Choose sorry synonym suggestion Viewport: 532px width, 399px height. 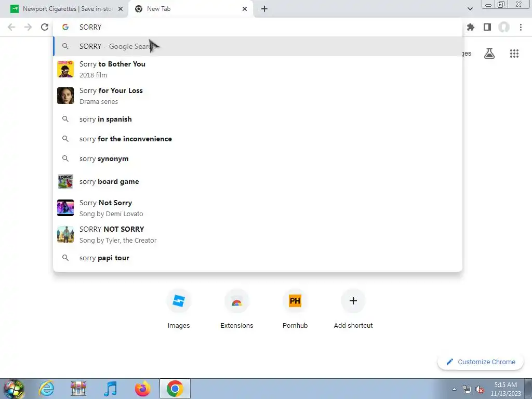pyautogui.click(x=258, y=158)
